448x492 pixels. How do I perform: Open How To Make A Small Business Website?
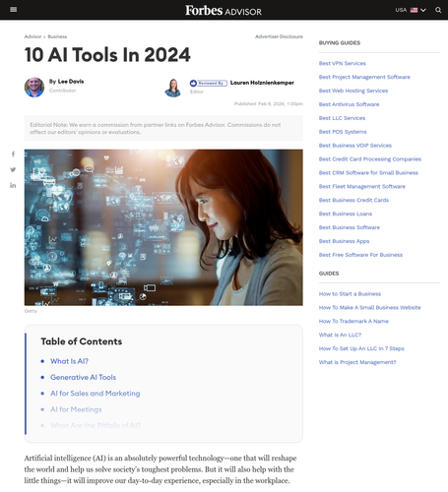(x=369, y=308)
